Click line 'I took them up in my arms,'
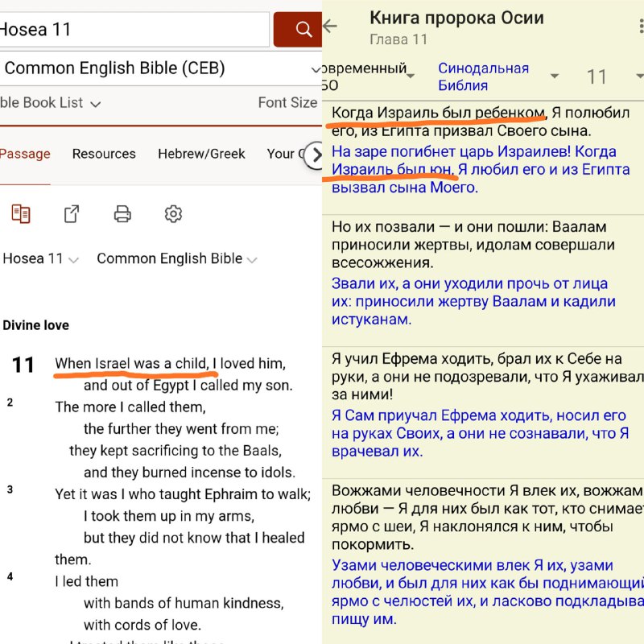The height and width of the screenshot is (644, 644). pyautogui.click(x=169, y=516)
